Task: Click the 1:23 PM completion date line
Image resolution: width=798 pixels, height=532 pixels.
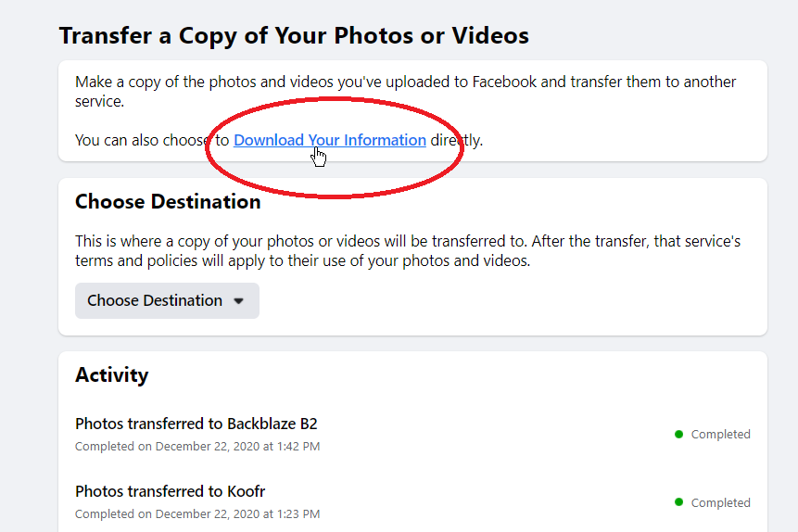Action: (x=197, y=514)
